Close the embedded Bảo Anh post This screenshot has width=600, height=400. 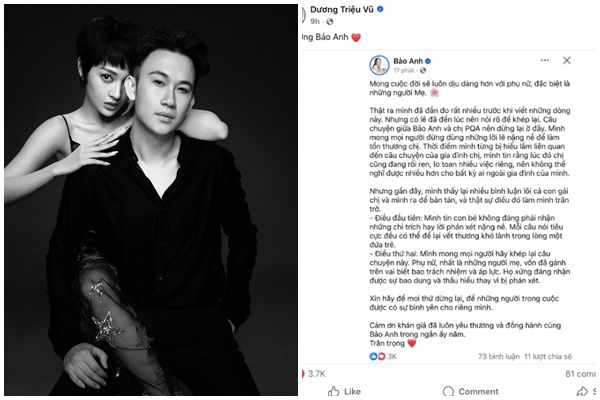567,60
